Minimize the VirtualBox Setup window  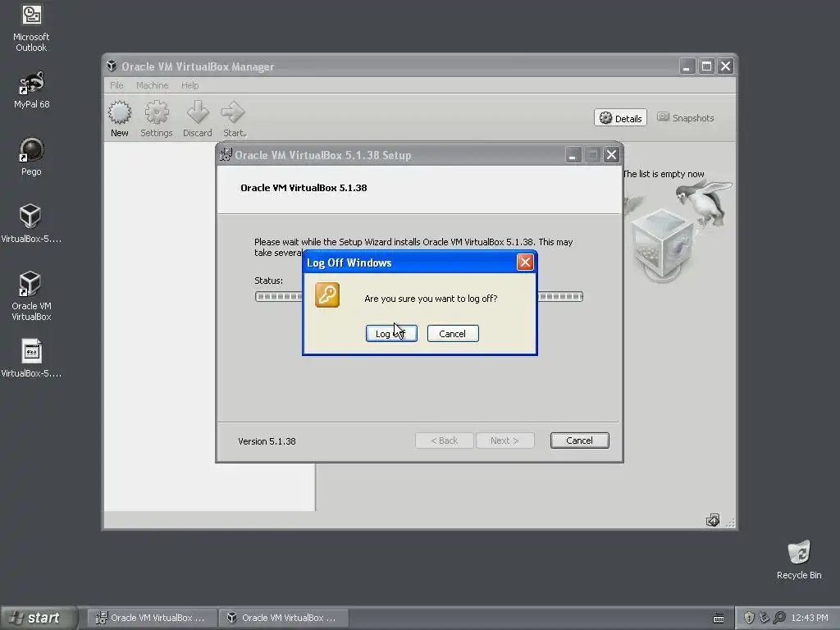click(x=573, y=155)
